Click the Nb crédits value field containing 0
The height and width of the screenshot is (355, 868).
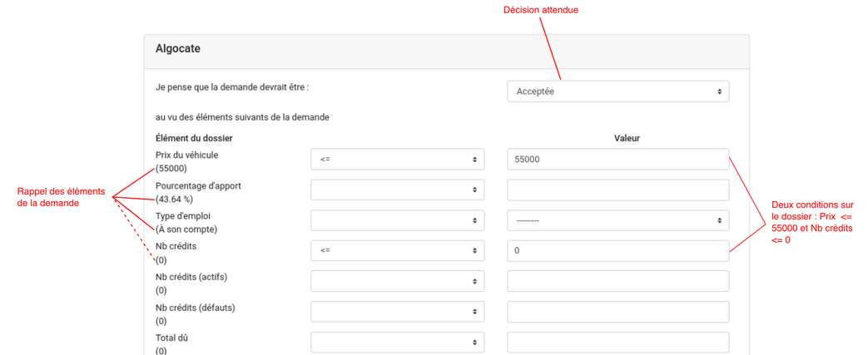click(618, 250)
